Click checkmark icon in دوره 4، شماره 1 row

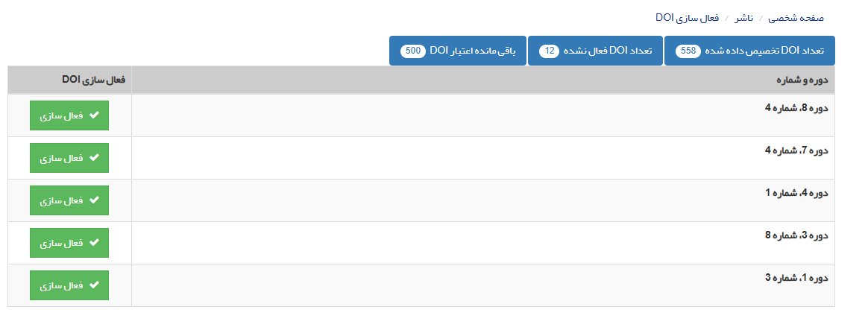click(x=94, y=200)
